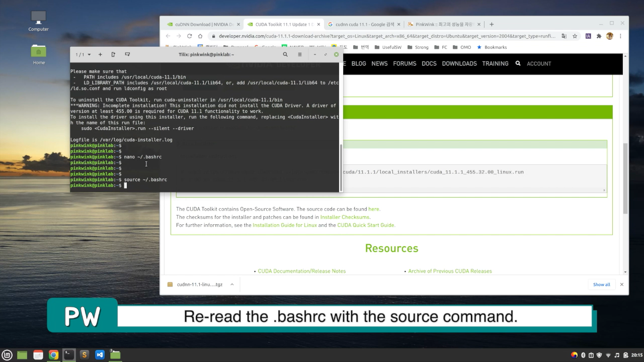Close the cuDNN Download tab

click(238, 24)
